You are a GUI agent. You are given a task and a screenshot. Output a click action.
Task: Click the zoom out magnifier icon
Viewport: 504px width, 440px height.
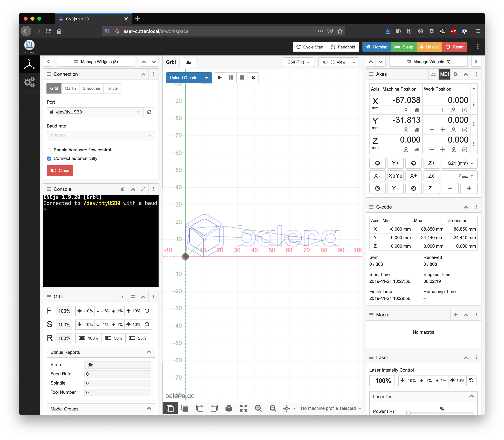click(273, 408)
